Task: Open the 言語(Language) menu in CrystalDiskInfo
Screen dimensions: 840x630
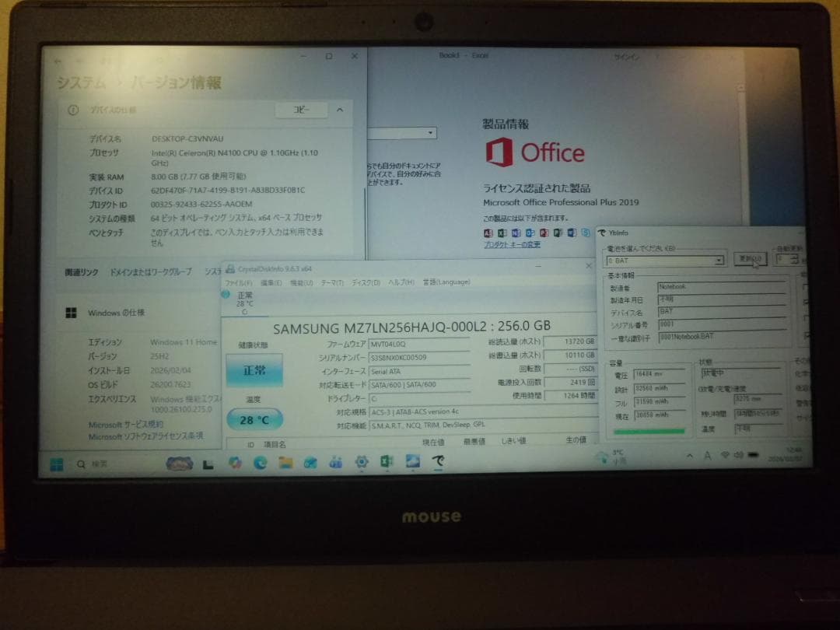Action: 449,282
